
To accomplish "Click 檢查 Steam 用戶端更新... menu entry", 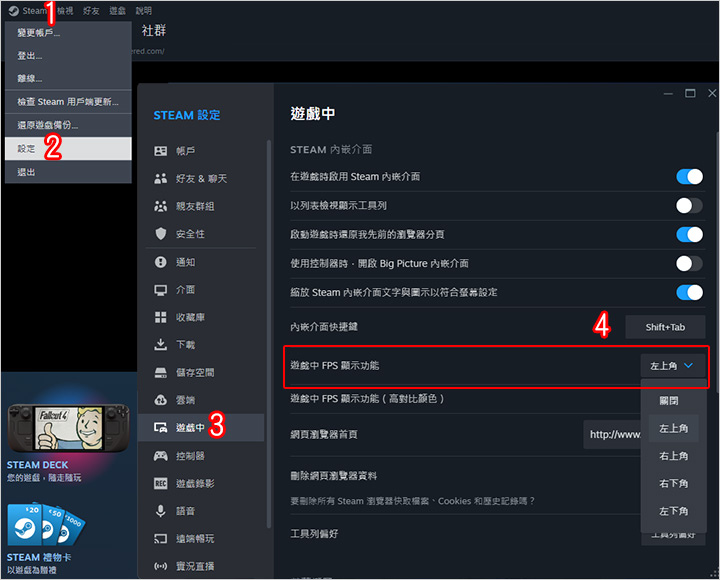I will [x=68, y=102].
